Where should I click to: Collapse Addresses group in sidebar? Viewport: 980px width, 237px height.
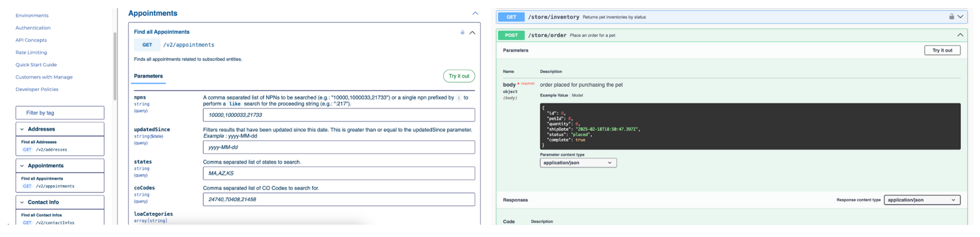click(22, 129)
